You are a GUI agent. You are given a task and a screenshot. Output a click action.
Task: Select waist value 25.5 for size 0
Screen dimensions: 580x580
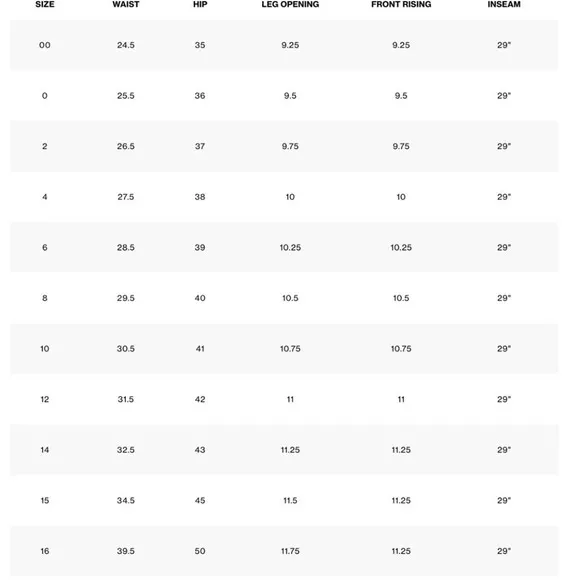pos(126,96)
